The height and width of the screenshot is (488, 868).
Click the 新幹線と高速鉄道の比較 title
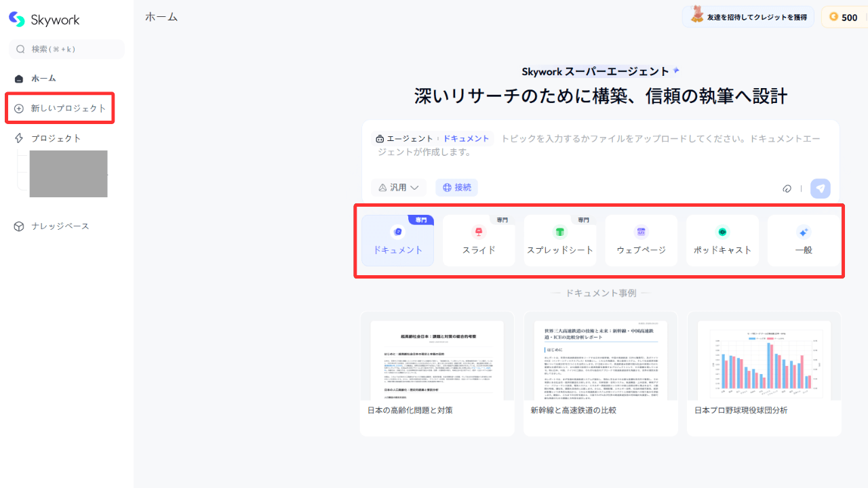pos(574,410)
